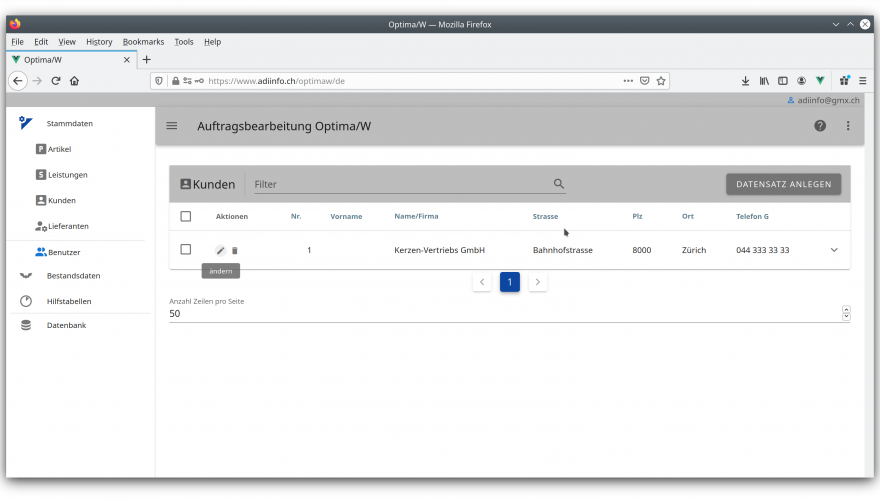Screen dimensions: 880x500
Task: Open Artikel in the sidebar
Action: [59, 149]
